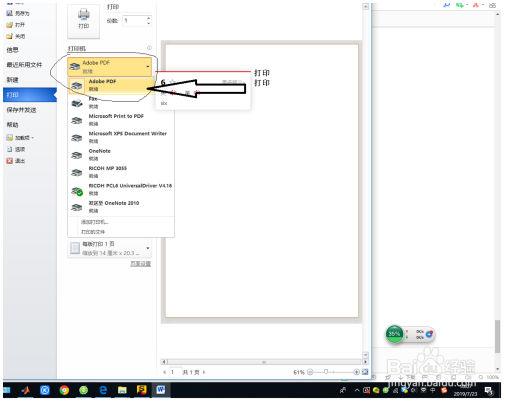Image resolution: width=506 pixels, height=403 pixels.
Task: Click the zoom in plus button
Action: pos(356,372)
